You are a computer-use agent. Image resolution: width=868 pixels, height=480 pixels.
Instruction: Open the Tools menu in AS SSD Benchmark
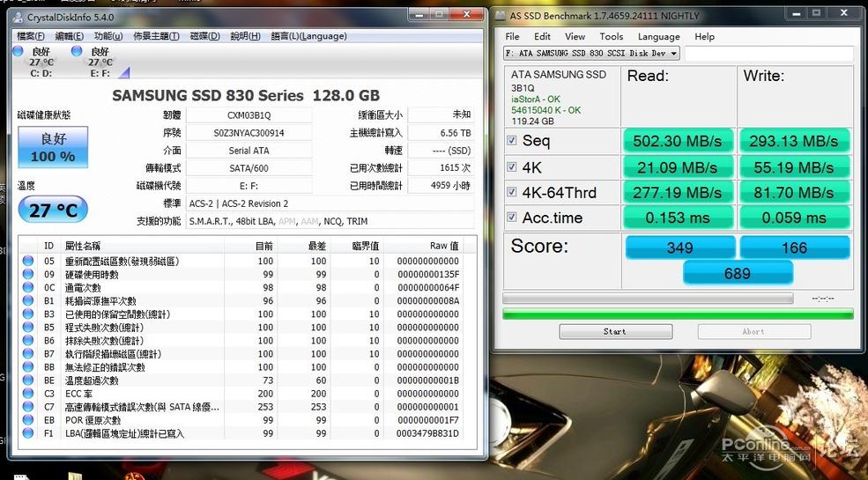tap(612, 36)
